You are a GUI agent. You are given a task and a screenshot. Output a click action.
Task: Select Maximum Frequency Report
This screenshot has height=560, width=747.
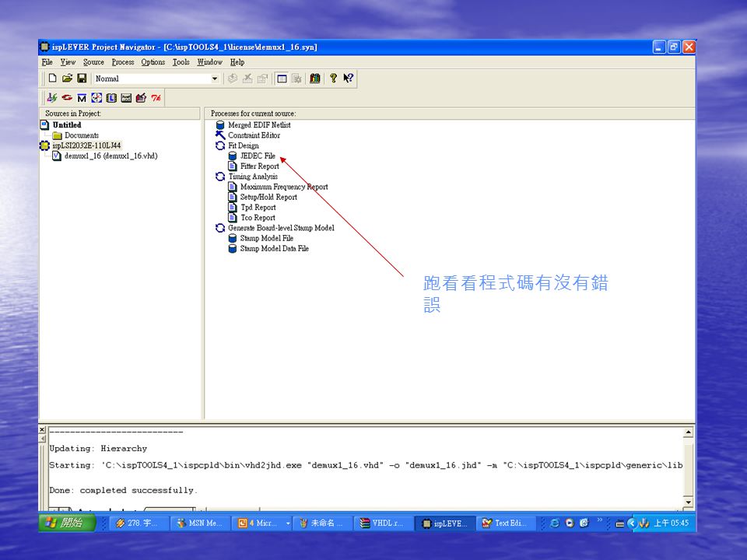click(284, 187)
